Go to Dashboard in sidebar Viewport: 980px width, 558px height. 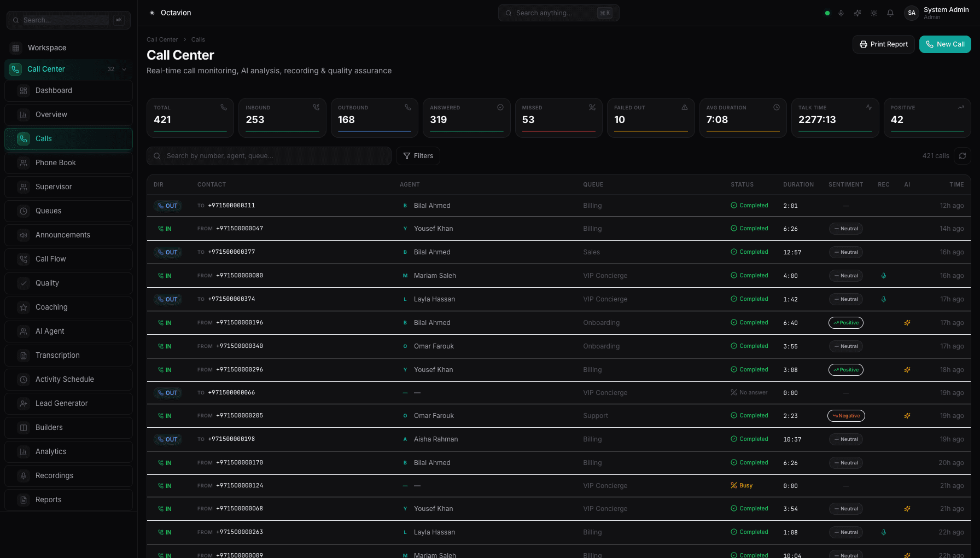point(68,91)
